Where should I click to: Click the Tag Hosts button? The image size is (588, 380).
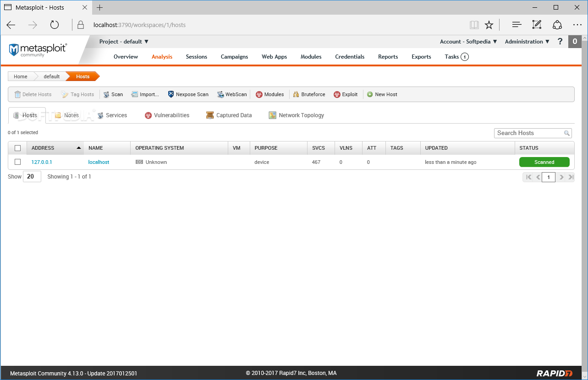[77, 94]
